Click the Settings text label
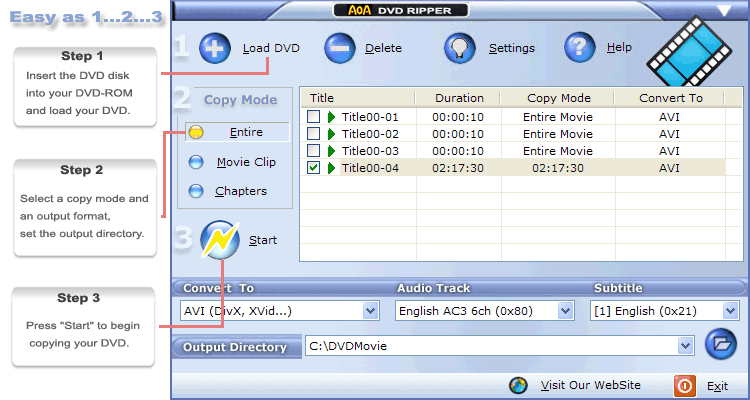Screen dimensions: 750x400 [x=512, y=48]
